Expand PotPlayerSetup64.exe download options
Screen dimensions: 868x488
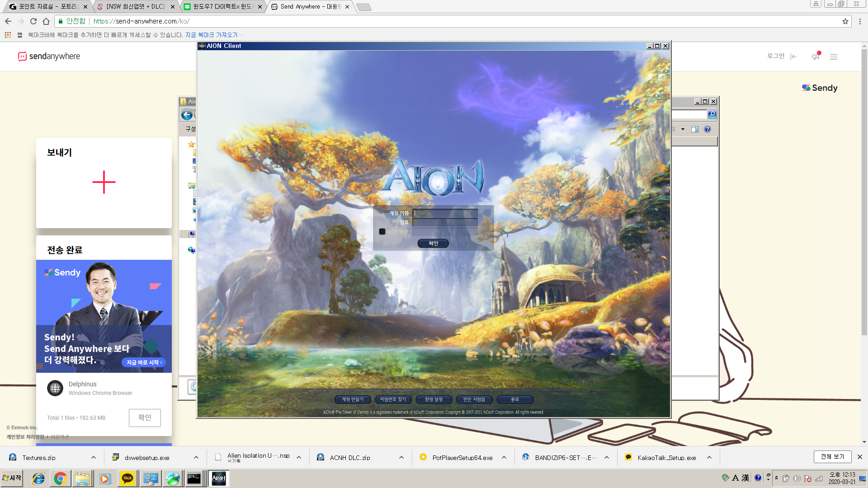point(504,458)
